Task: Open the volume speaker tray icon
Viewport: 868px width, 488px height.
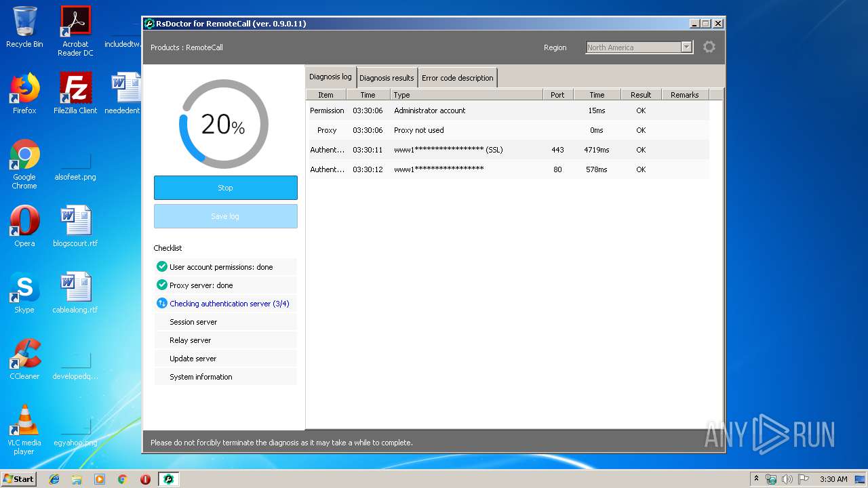Action: 787,479
